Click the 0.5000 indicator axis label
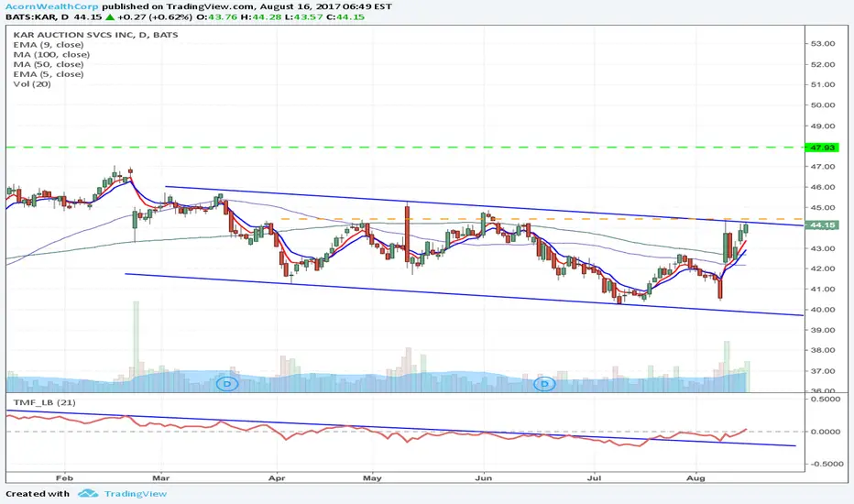Image resolution: width=854 pixels, height=504 pixels. click(826, 399)
